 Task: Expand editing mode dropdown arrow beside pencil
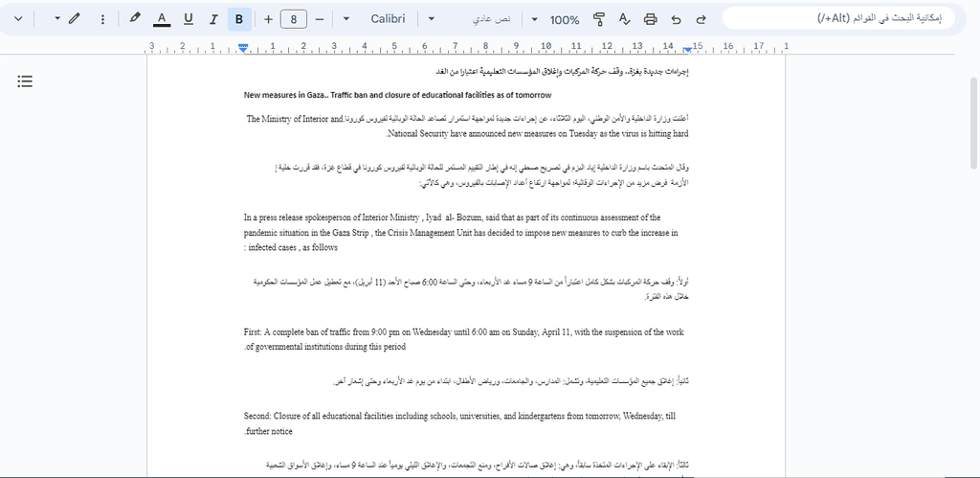(57, 19)
